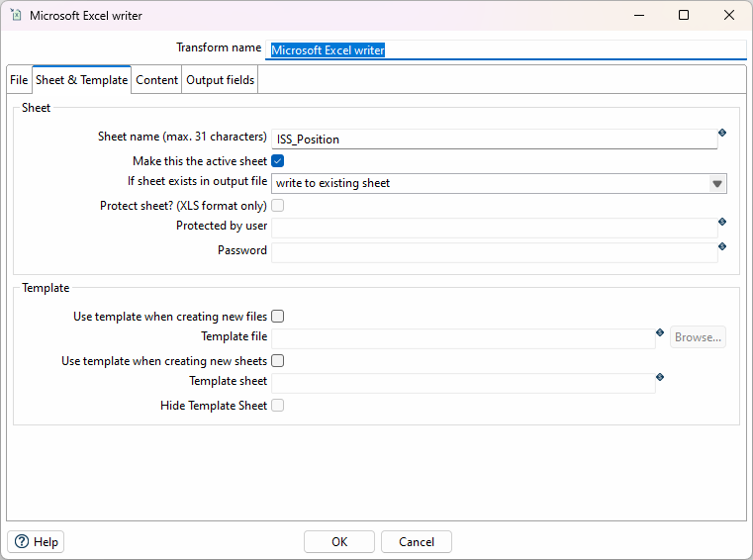Confirm with the OK button
This screenshot has height=560, width=753.
(x=339, y=542)
